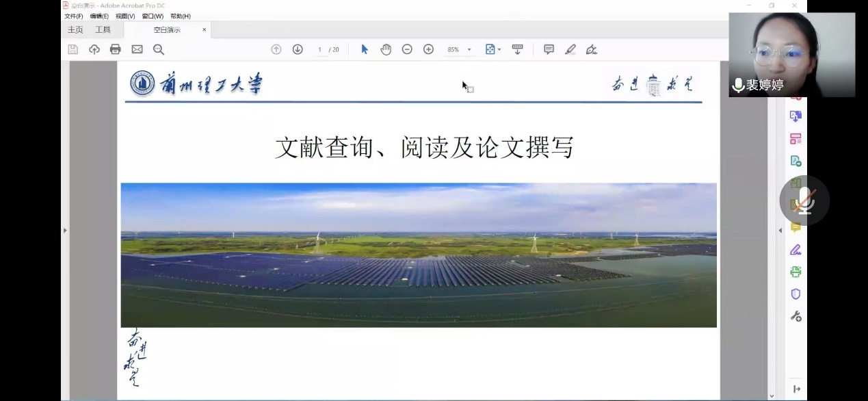Upload file with cloud icon
This screenshot has width=868, height=401.
(x=94, y=49)
